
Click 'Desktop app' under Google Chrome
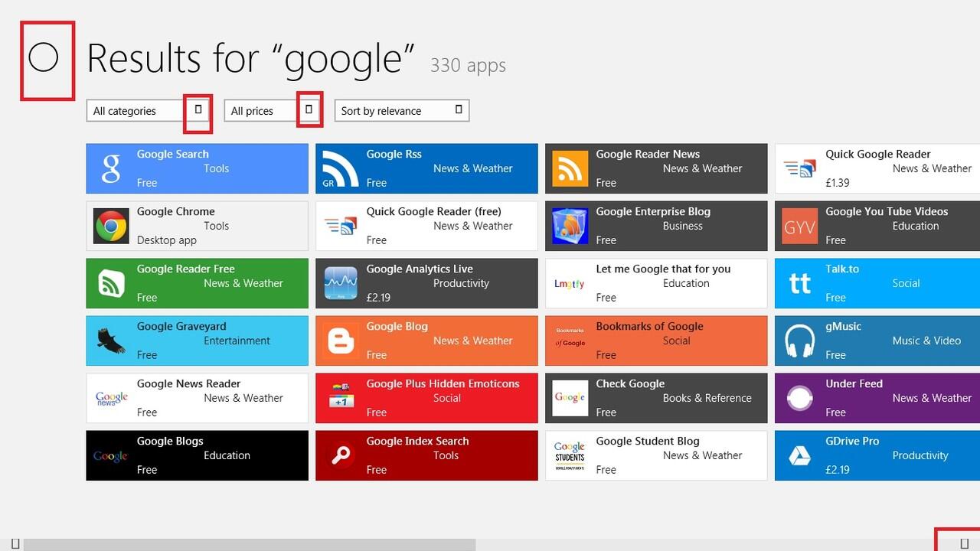click(167, 240)
